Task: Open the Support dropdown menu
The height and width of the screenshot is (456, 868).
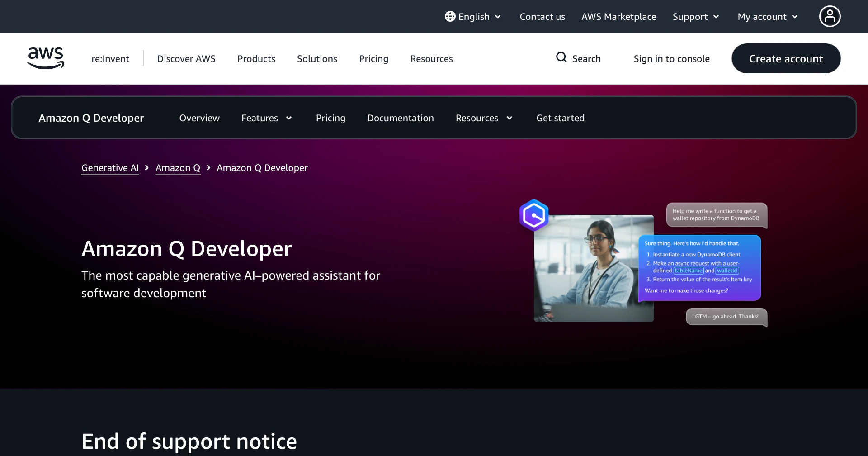Action: click(696, 17)
